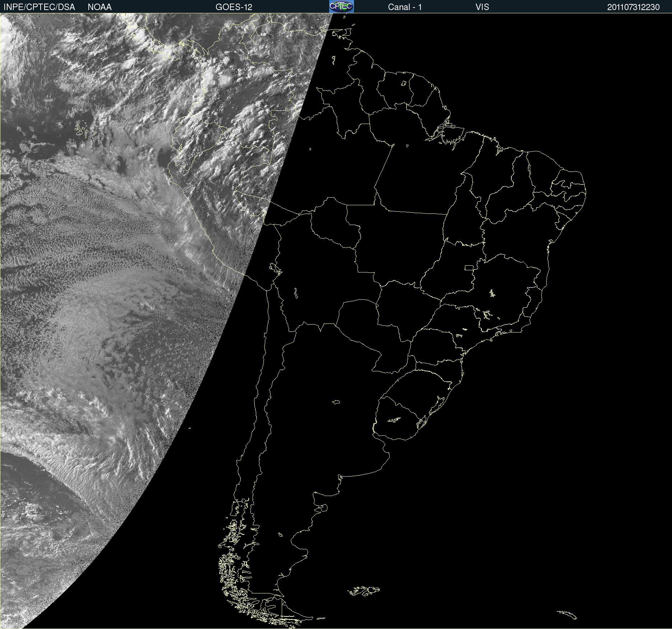
Task: Click the 'VIS' label in header
Action: coord(482,7)
